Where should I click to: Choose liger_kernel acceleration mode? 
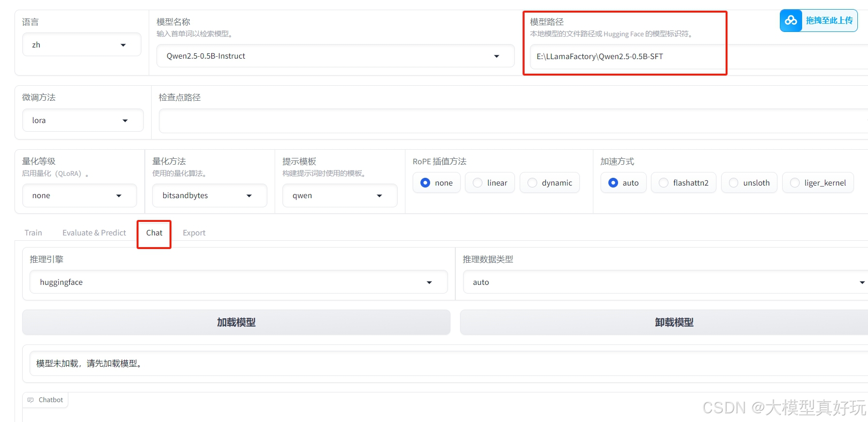tap(818, 183)
